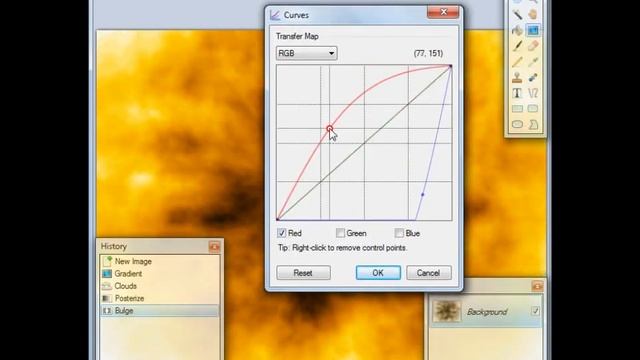Close the Curves dialog
Screen dimensions: 640x360
(x=443, y=12)
